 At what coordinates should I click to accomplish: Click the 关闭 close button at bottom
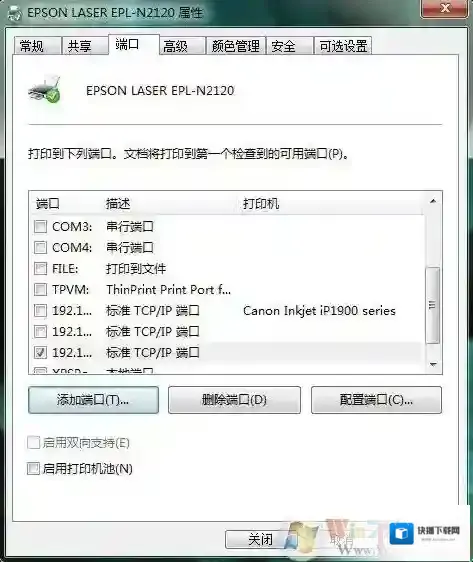pos(261,539)
